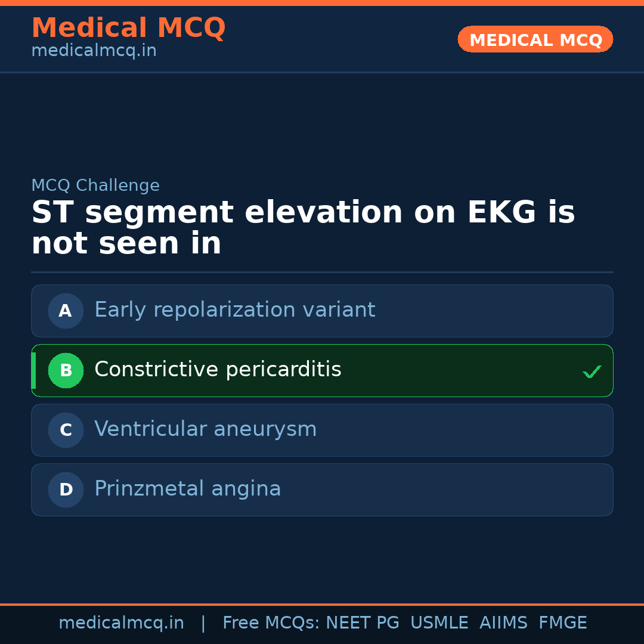Select the Constrictive pericarditis answer

point(218,370)
